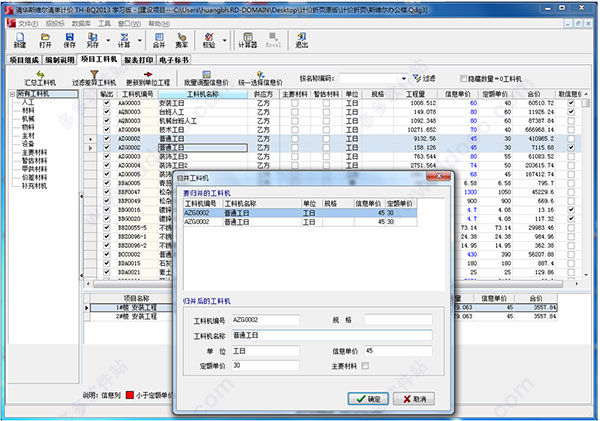Toggle the 主要材料 checkbox in the merge dialog
Viewport: 600px width, 421px height.
tap(365, 366)
